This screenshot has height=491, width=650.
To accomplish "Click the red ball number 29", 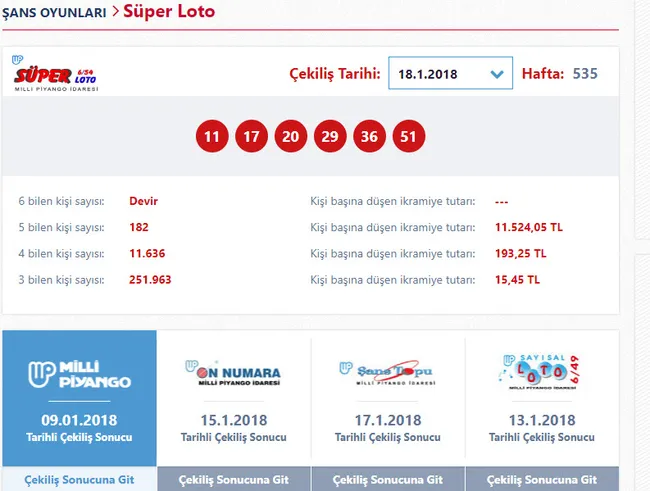I will click(x=329, y=137).
